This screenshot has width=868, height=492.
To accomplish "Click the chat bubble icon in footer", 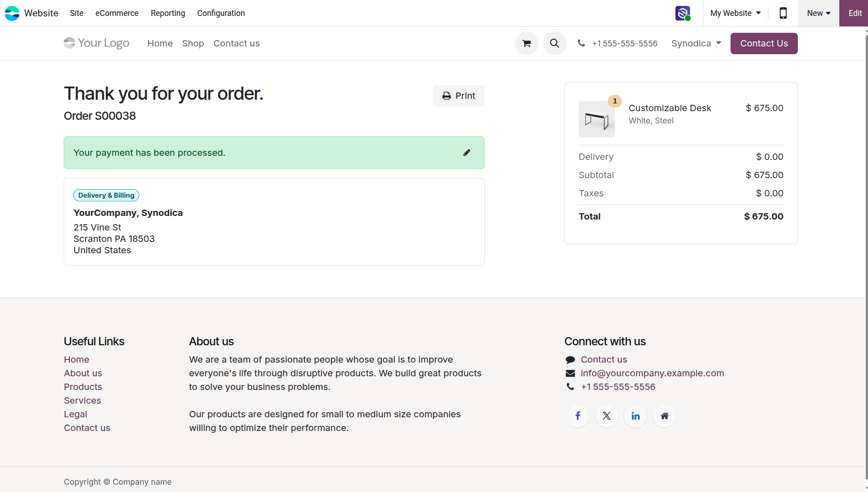I will pyautogui.click(x=570, y=360).
